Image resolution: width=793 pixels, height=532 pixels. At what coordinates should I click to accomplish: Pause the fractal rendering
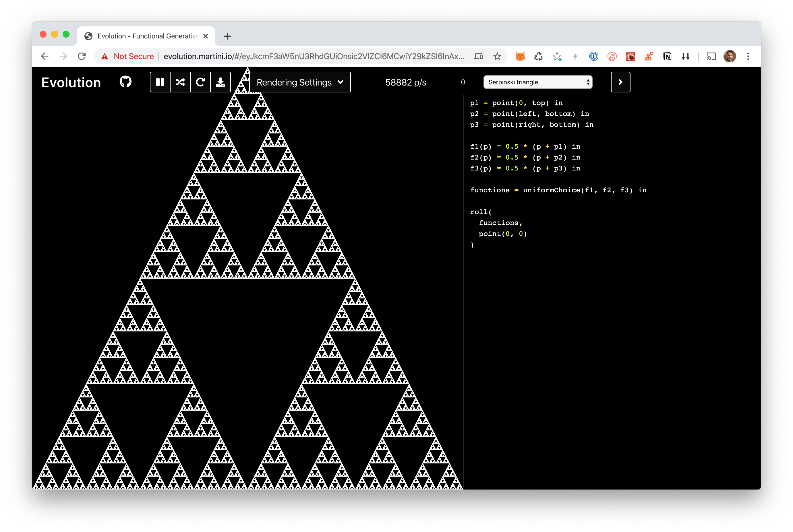[160, 82]
